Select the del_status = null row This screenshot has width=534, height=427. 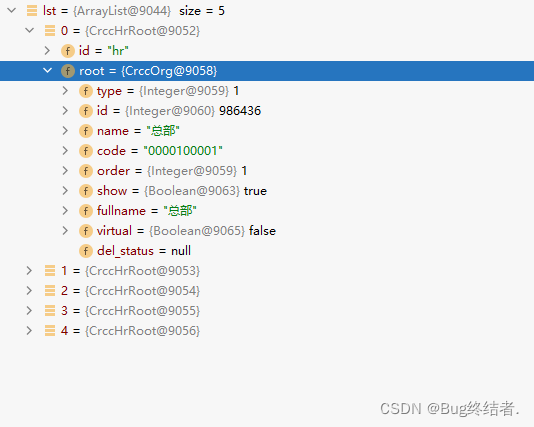267,251
